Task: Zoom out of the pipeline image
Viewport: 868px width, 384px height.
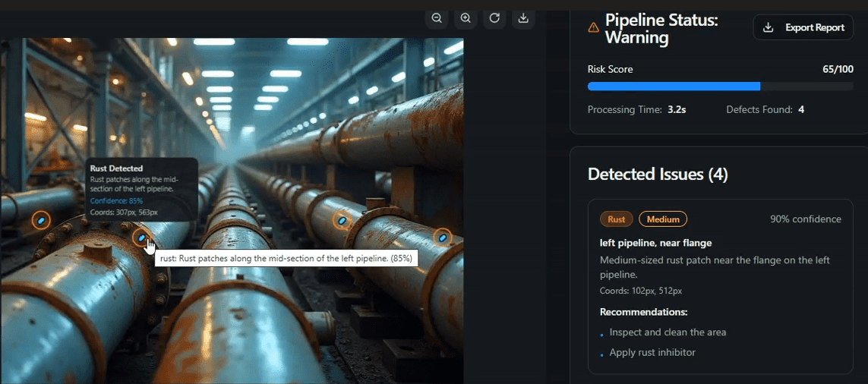Action: pyautogui.click(x=437, y=18)
